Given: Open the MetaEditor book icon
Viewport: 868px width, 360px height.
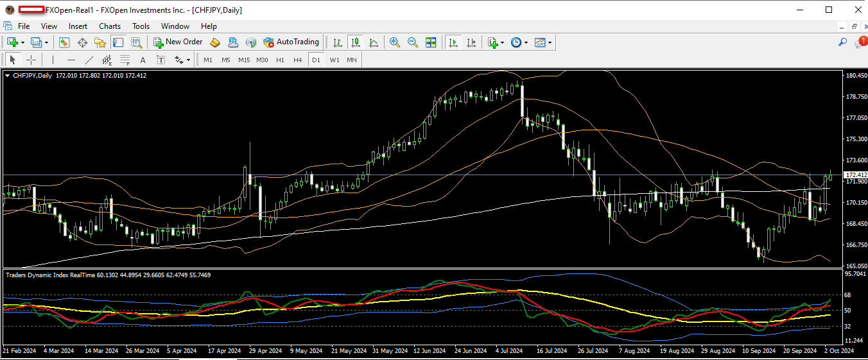Looking at the screenshot, I should [x=215, y=42].
